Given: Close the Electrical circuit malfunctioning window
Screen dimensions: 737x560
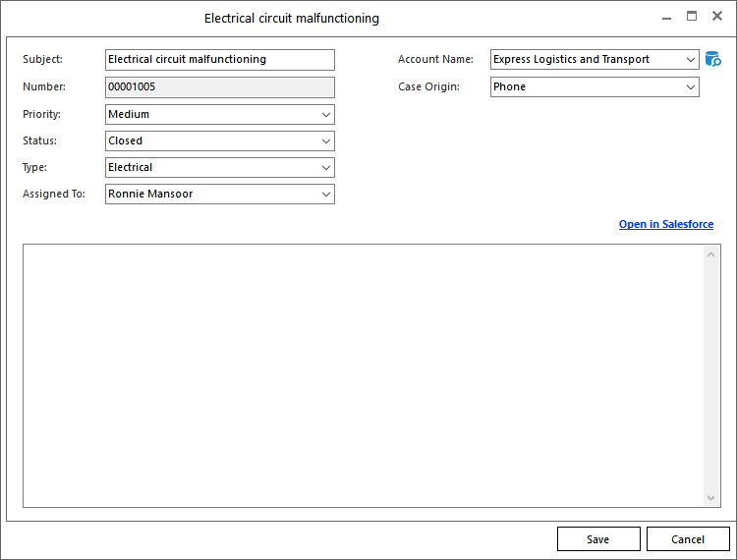Looking at the screenshot, I should tap(717, 17).
